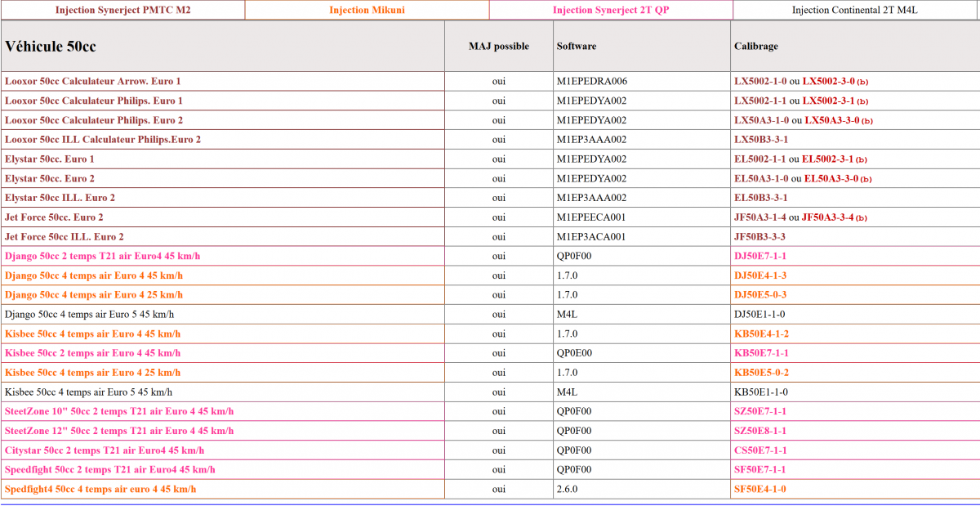Click the SteetZone 12" 50cc row name
The image size is (980, 506).
(x=119, y=431)
